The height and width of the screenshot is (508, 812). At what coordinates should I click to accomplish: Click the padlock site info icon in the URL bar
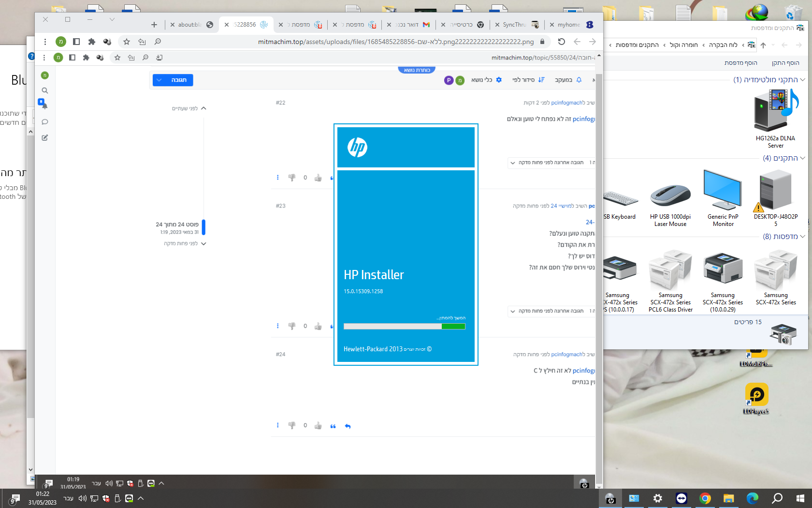(x=542, y=42)
